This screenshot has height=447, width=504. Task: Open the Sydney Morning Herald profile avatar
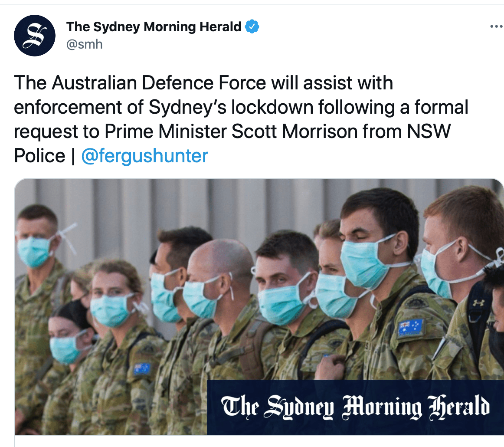point(35,36)
